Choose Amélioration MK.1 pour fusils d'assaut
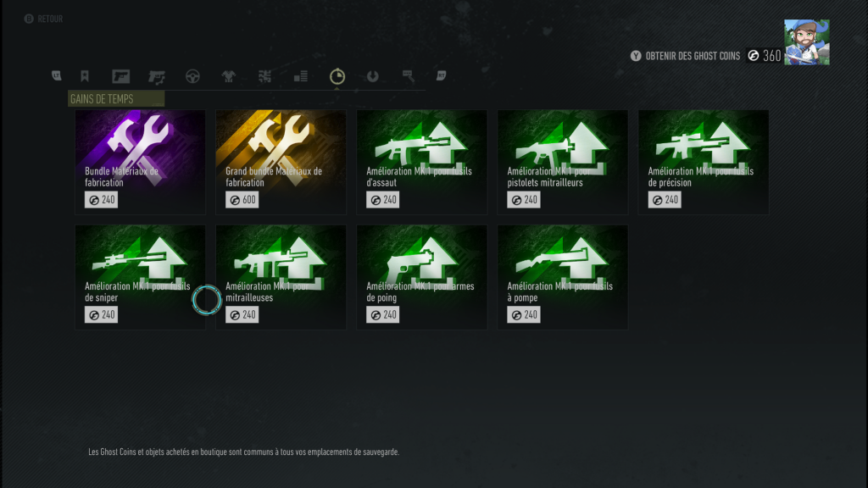Screen dimensions: 868x488 point(422,162)
